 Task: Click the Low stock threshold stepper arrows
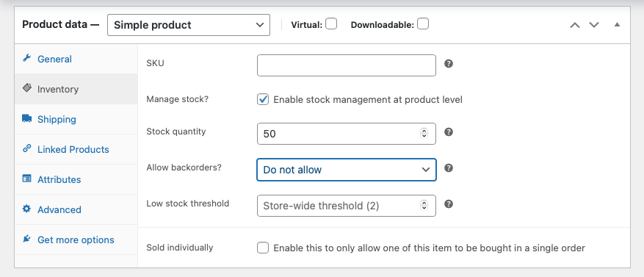coord(424,205)
